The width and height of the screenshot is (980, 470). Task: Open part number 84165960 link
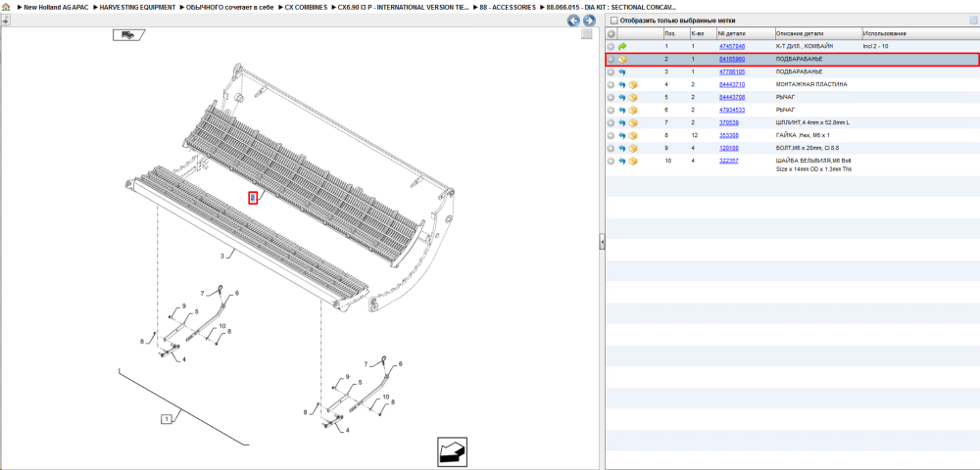pos(731,60)
